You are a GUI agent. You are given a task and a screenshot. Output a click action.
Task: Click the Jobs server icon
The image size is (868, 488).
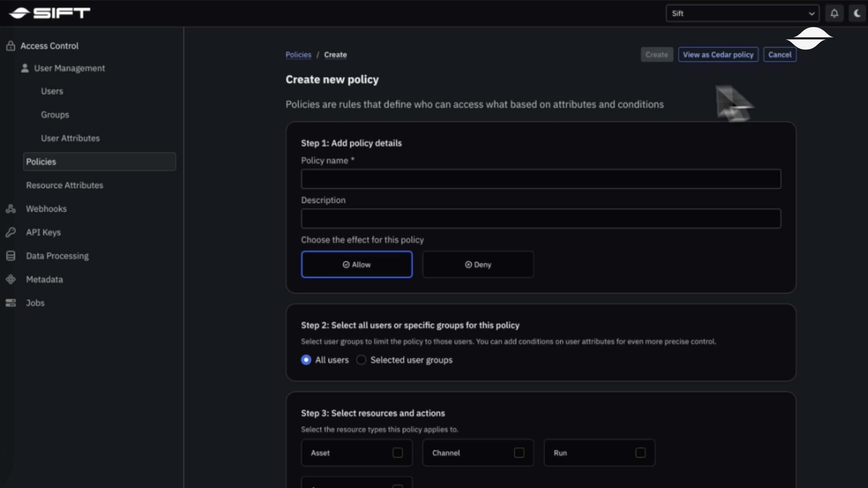tap(11, 303)
